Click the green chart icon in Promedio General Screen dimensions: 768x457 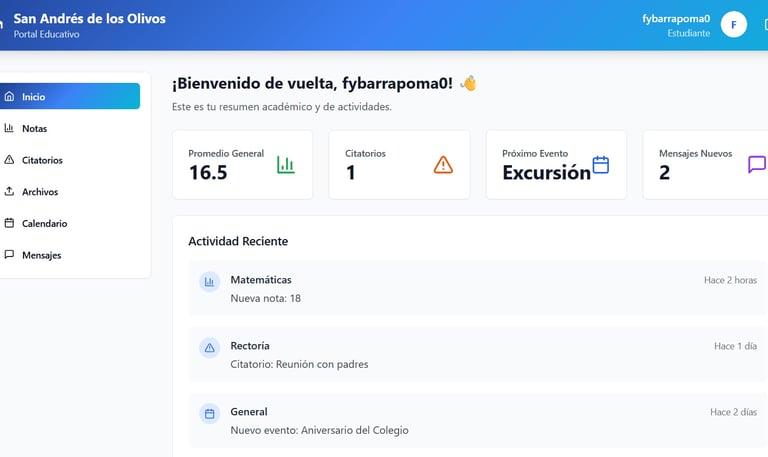[x=286, y=165]
